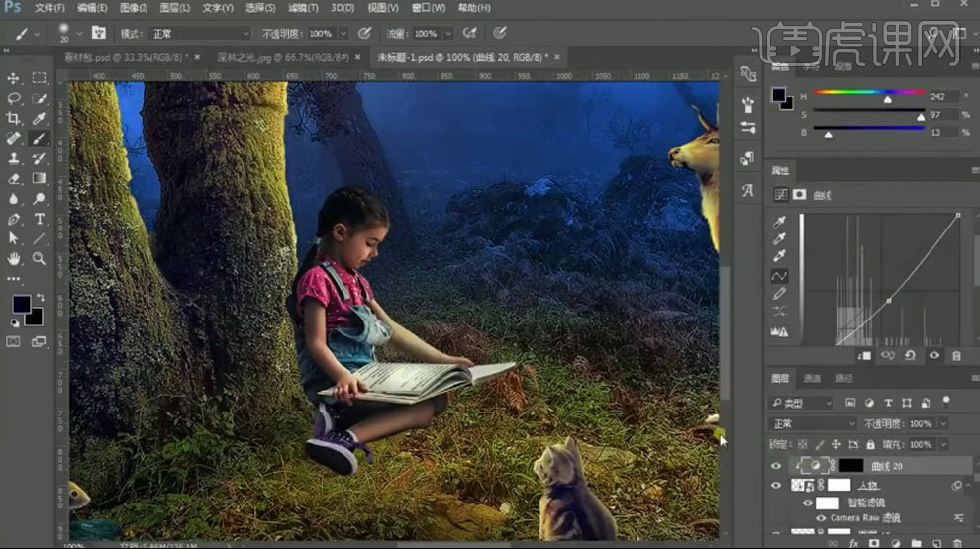
Task: Select the Move tool
Action: point(13,78)
